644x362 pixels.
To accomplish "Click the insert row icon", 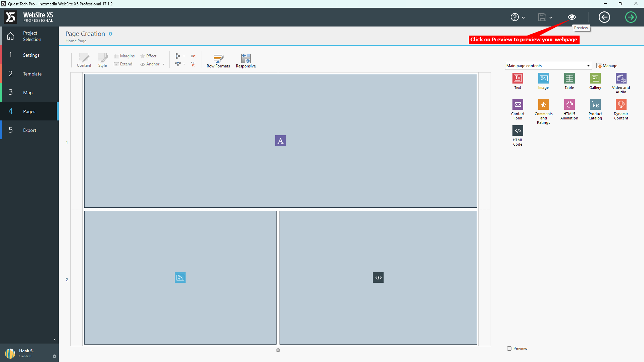I will 178,56.
